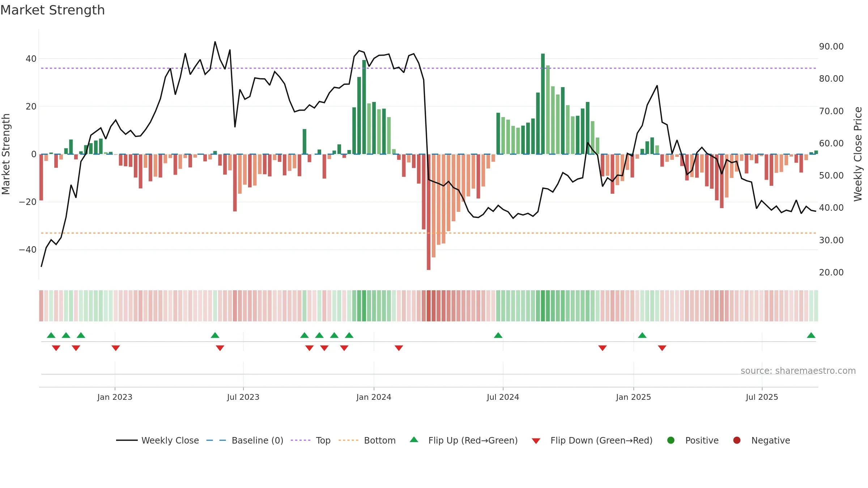
Task: Toggle the Weekly Close legend entry
Action: 158,440
